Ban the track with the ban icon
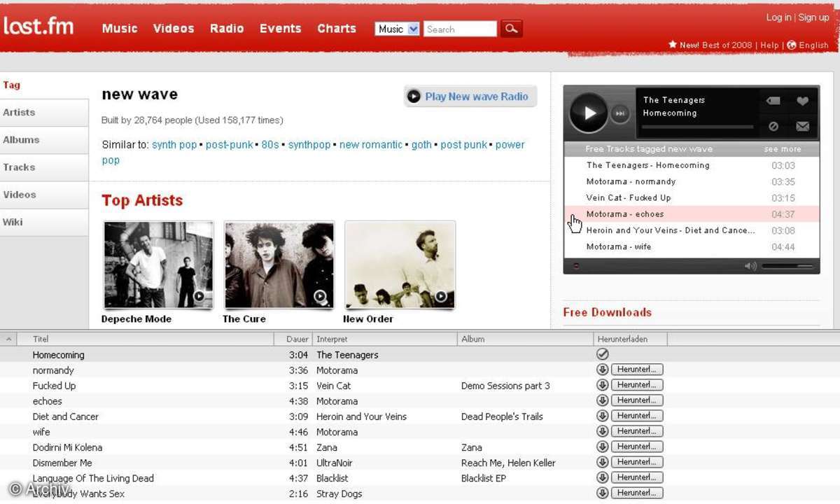This screenshot has height=504, width=840. coord(773,127)
